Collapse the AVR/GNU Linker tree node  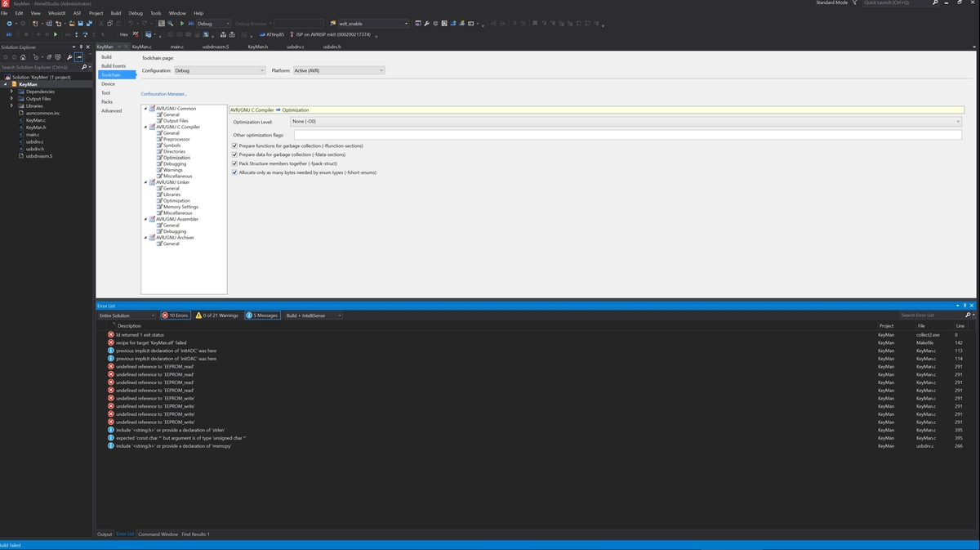point(146,182)
